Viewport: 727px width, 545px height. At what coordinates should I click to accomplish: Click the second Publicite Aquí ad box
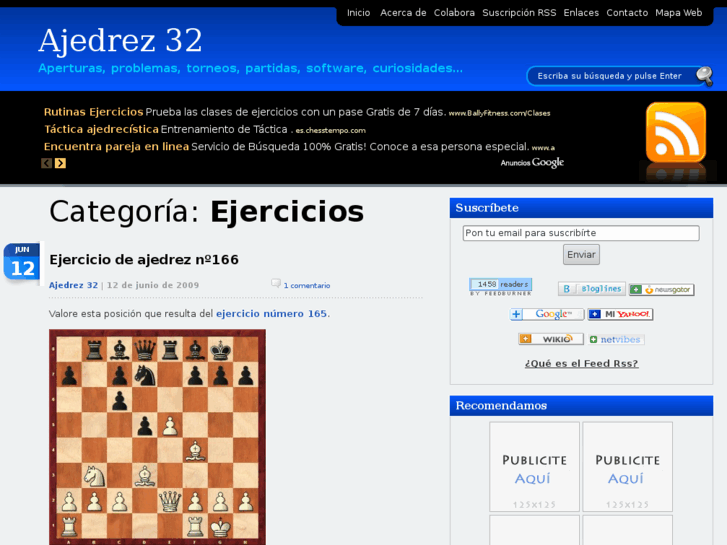[x=627, y=467]
